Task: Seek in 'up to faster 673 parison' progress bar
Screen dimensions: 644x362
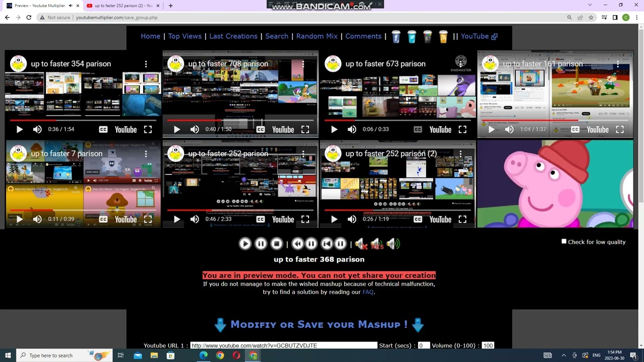Action: [397, 121]
